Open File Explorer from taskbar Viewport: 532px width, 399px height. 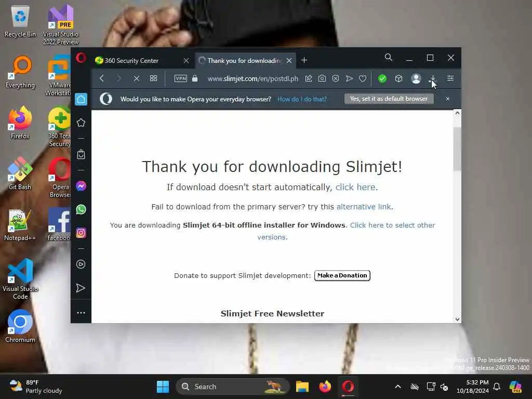pyautogui.click(x=302, y=387)
